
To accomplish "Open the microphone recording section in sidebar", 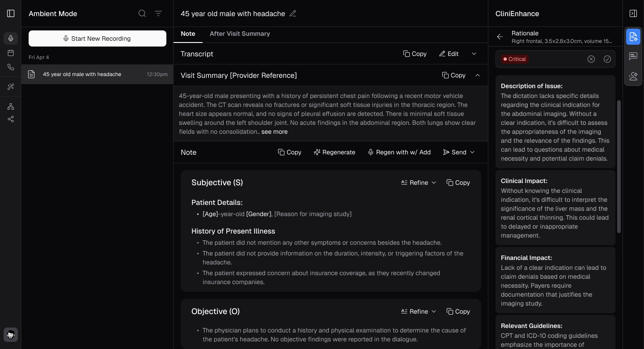I will (x=11, y=38).
